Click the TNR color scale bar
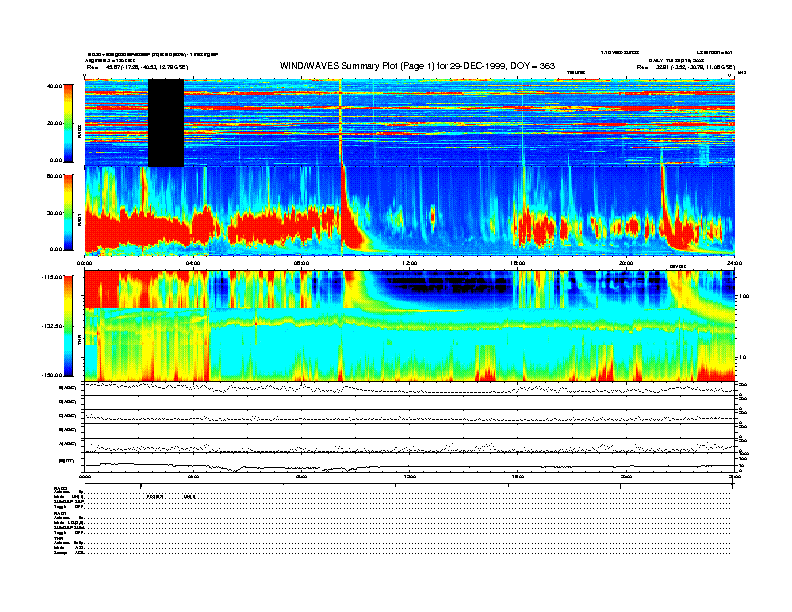The image size is (792, 612). point(68,326)
